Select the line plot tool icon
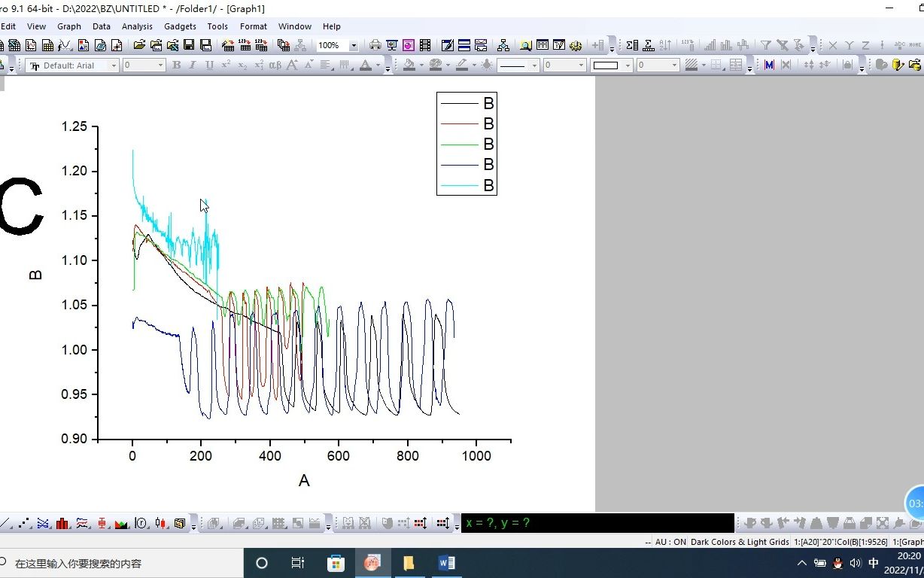The image size is (924, 578). point(6,523)
